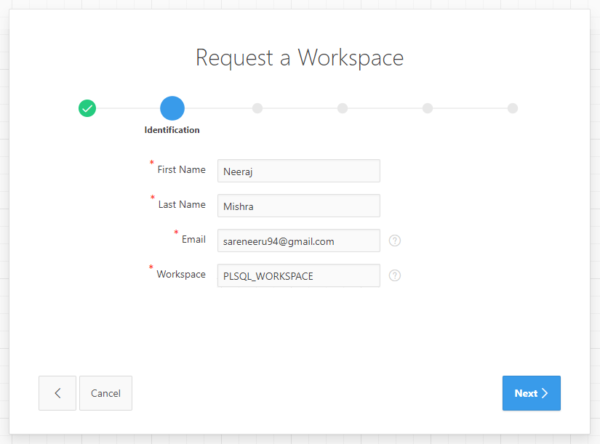The width and height of the screenshot is (600, 444).
Task: Focus the First Name input field
Action: click(298, 171)
